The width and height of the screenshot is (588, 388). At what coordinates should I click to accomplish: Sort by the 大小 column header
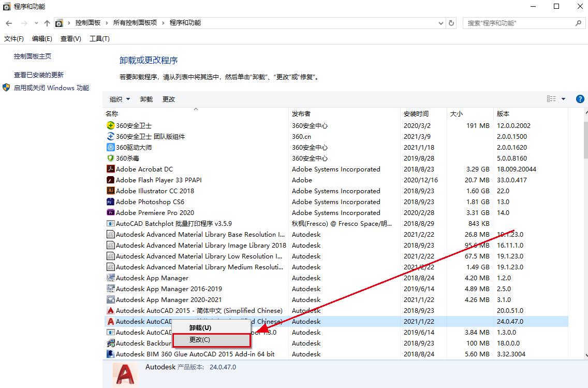click(x=470, y=113)
